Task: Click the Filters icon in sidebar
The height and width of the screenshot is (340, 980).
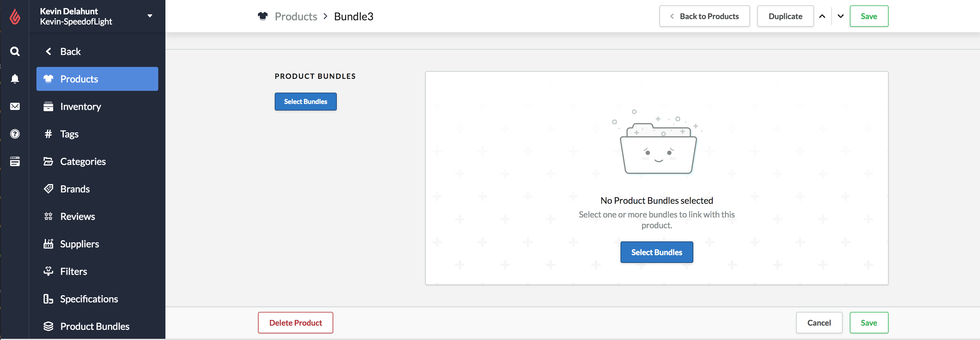Action: (48, 271)
